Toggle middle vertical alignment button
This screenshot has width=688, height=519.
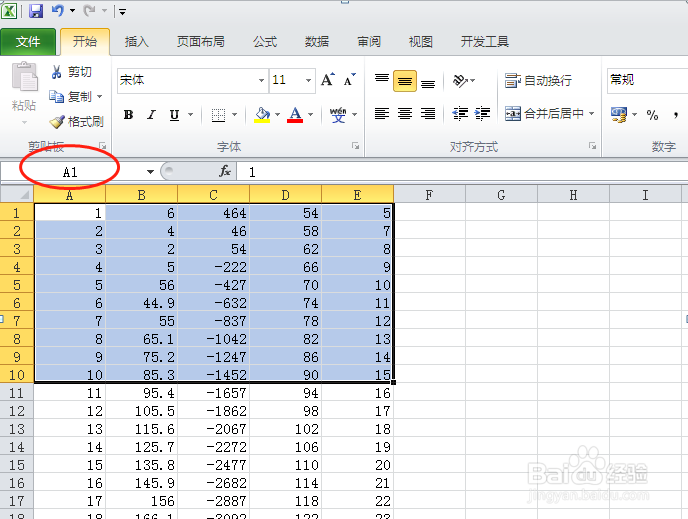[405, 81]
